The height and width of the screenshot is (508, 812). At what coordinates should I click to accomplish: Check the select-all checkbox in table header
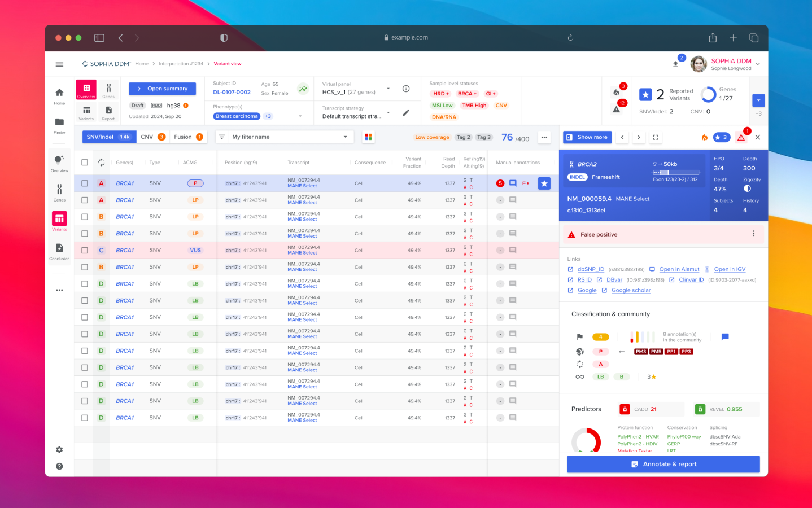(x=85, y=163)
